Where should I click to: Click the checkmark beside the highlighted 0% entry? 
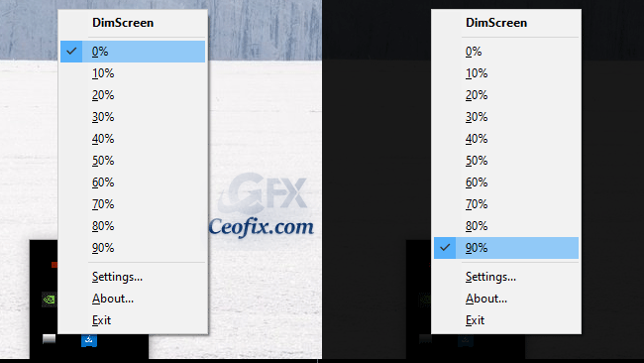tap(71, 52)
